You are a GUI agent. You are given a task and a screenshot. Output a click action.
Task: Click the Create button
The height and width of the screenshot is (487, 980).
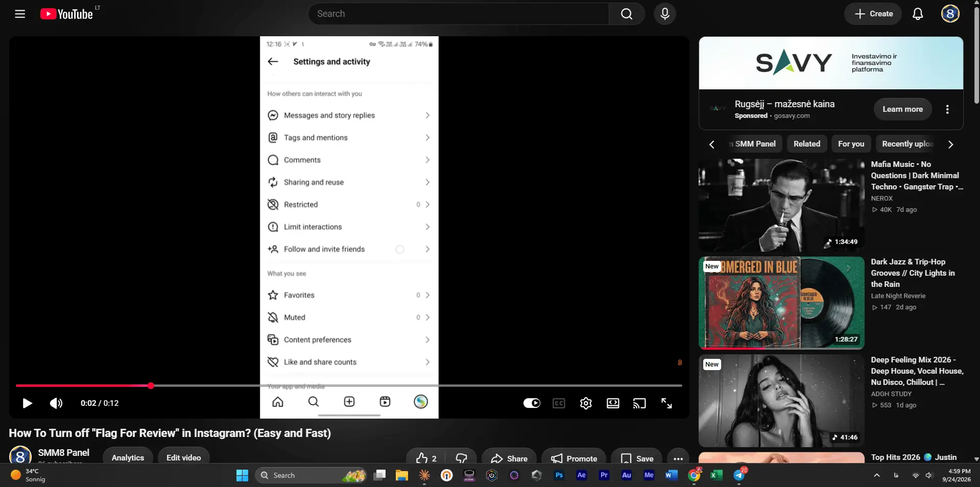pyautogui.click(x=873, y=14)
